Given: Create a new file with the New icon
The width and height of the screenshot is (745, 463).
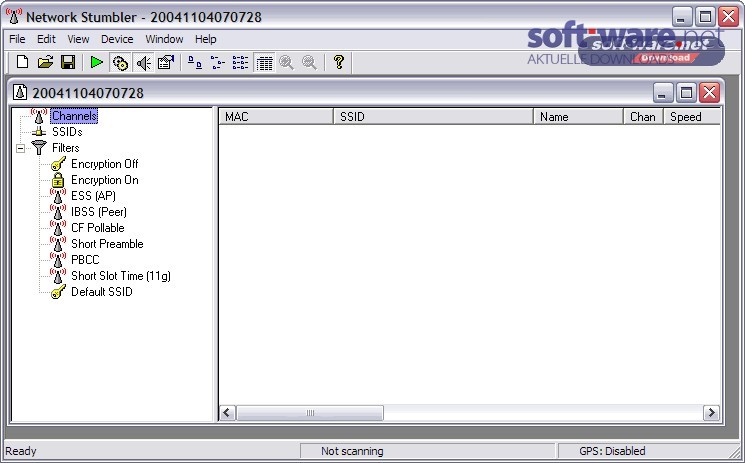Looking at the screenshot, I should [22, 62].
